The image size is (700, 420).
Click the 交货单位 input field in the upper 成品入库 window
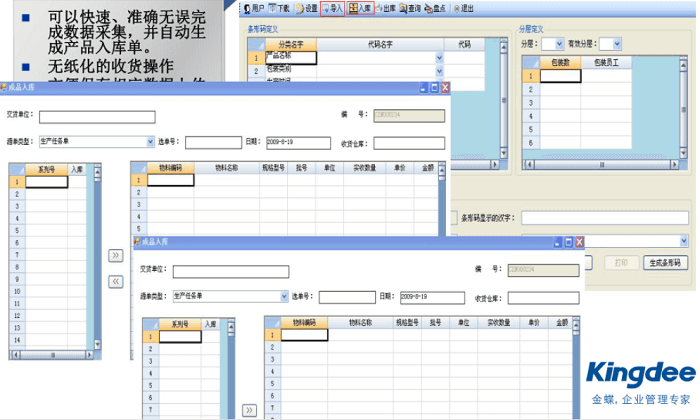[97, 117]
